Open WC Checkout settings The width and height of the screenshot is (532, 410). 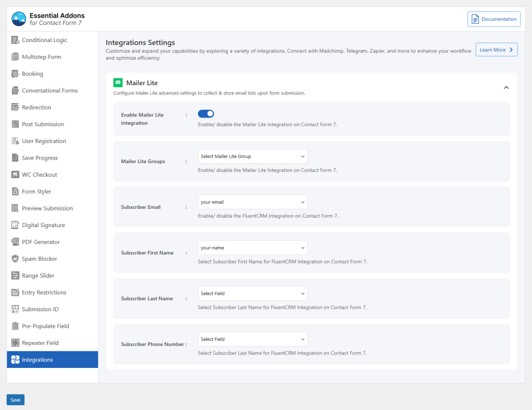[52, 175]
